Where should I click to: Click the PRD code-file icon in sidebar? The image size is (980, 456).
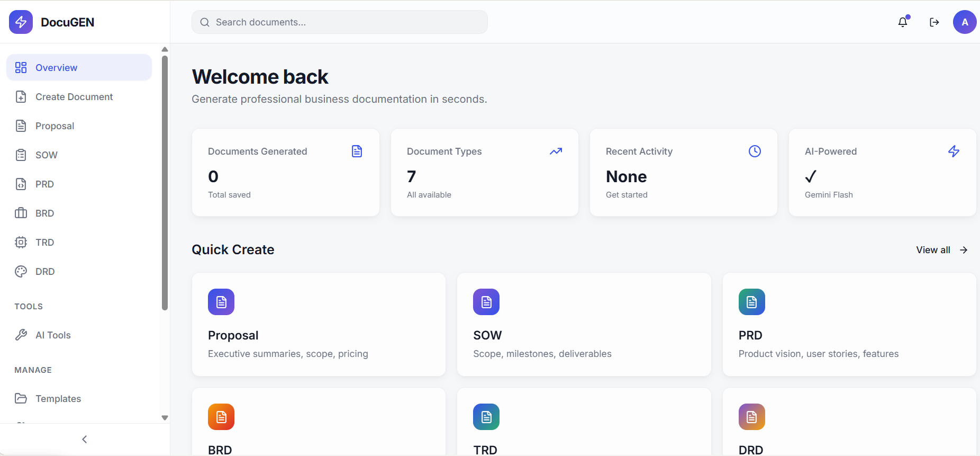21,184
